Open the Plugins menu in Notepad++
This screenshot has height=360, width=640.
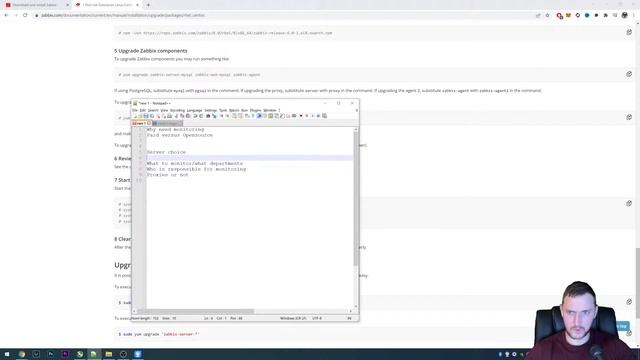point(256,110)
